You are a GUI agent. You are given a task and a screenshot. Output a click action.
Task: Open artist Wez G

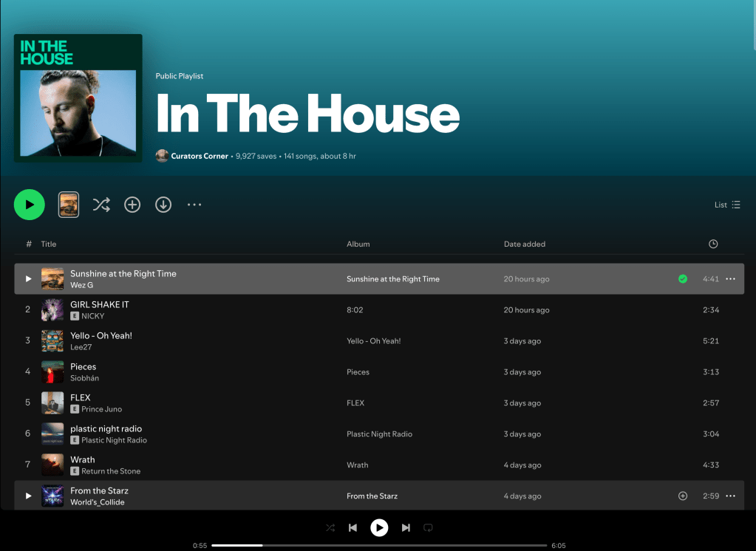click(81, 285)
